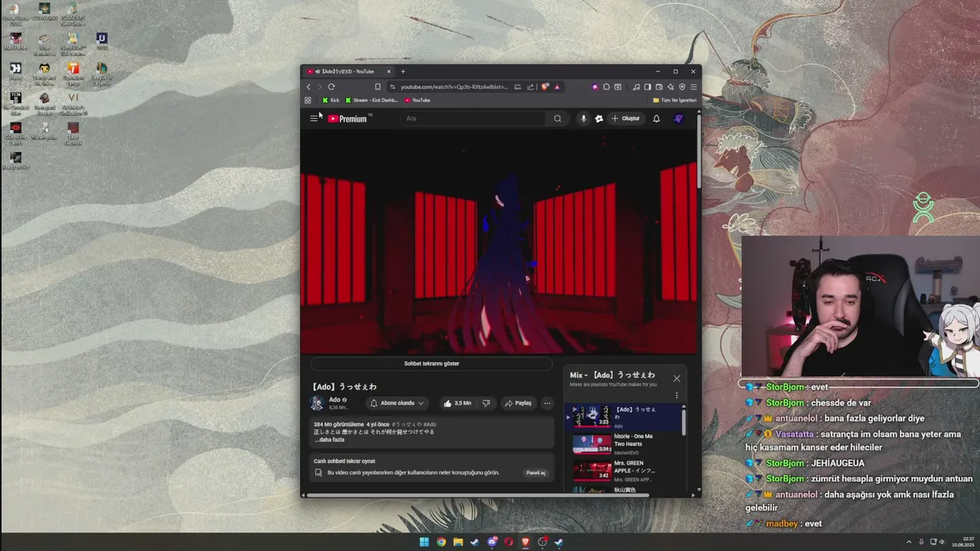
Task: Click the #Ado hashtag in description
Action: tap(430, 424)
